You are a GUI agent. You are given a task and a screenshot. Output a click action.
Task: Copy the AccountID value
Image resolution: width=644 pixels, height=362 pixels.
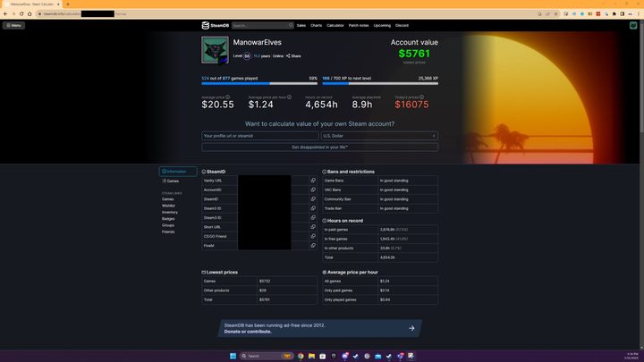pyautogui.click(x=313, y=190)
